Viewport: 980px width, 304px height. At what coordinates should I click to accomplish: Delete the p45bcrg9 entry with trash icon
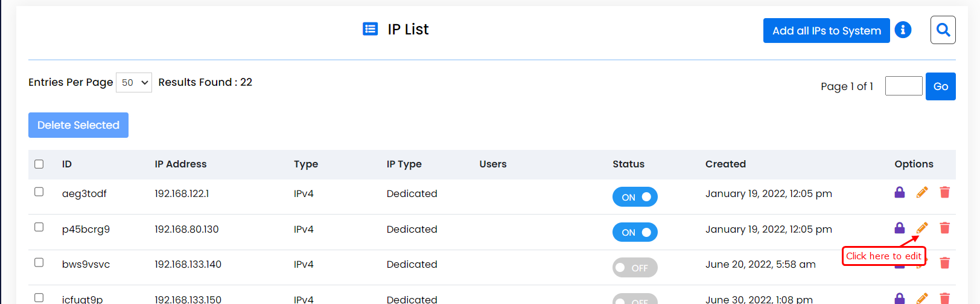click(944, 228)
